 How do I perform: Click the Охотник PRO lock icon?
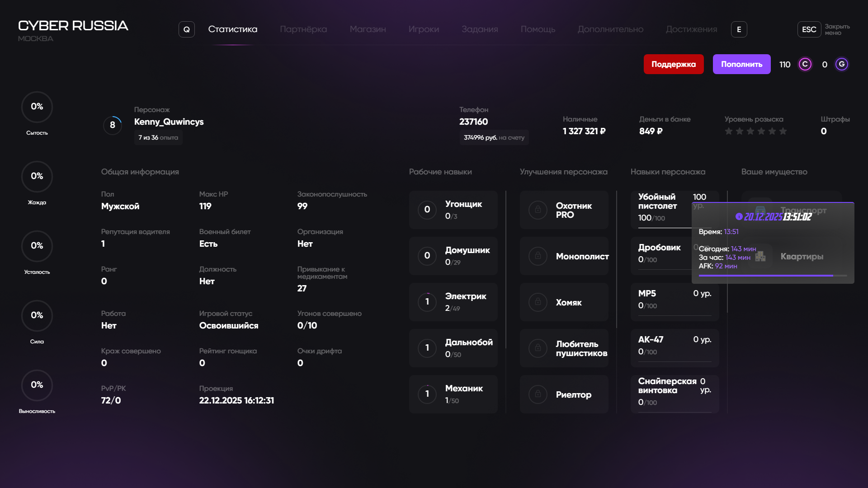tap(538, 210)
